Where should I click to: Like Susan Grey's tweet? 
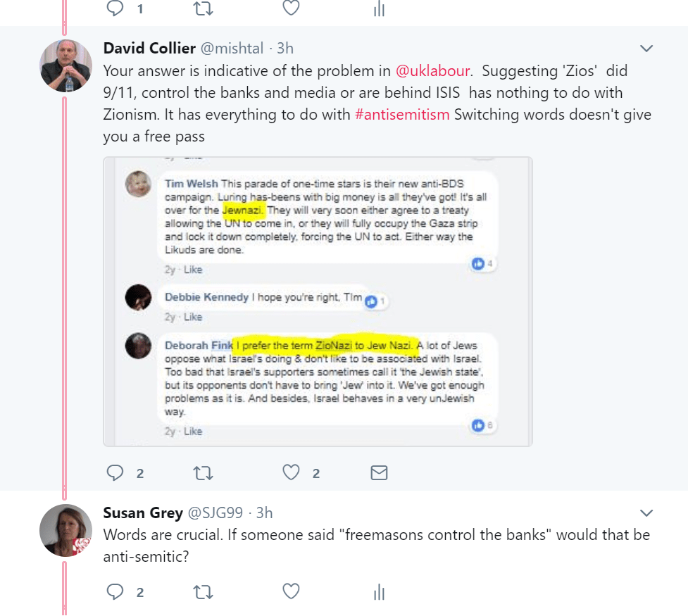coord(291,591)
